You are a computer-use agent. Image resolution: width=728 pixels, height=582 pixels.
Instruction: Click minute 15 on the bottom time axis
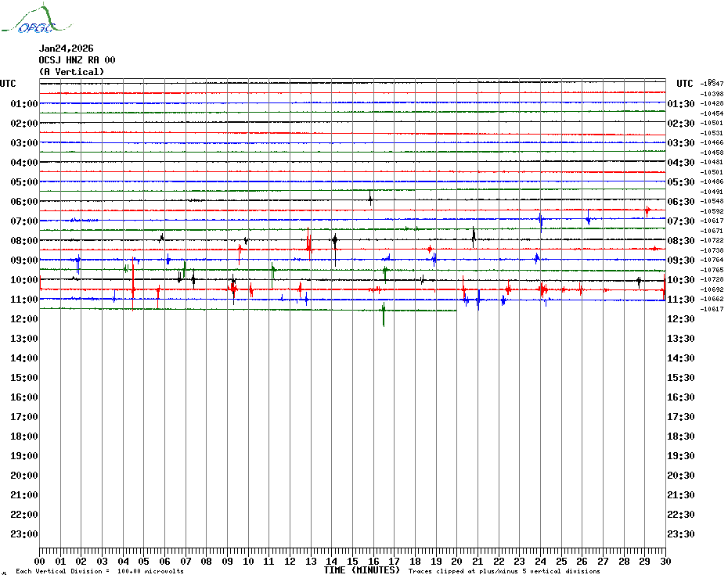tap(352, 562)
